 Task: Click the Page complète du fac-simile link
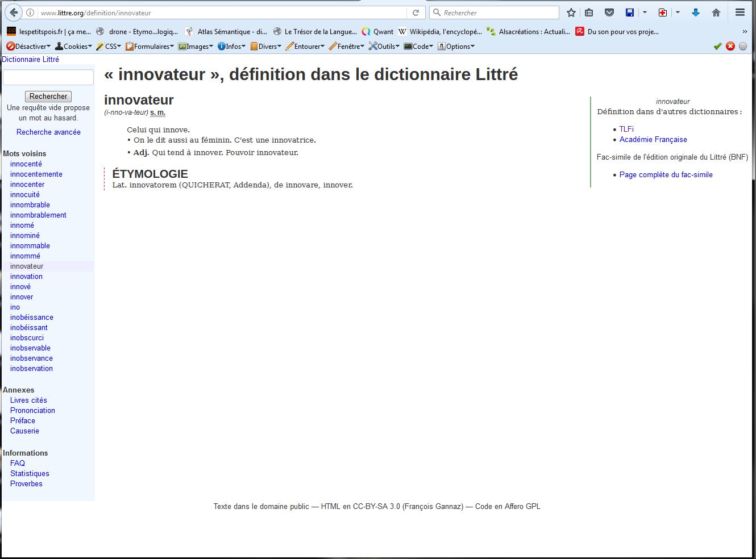click(x=666, y=175)
